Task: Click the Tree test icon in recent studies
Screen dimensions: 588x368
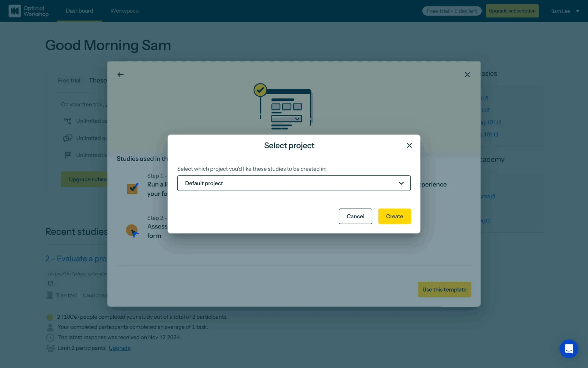Action: click(x=50, y=295)
